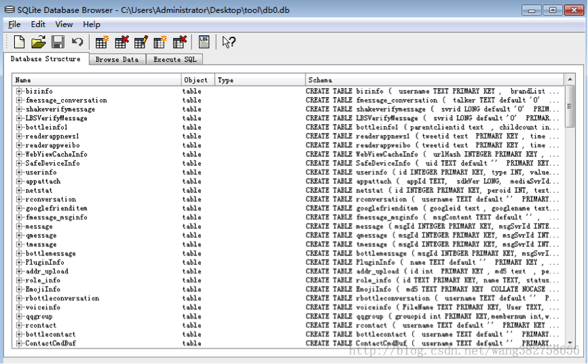Sort by the Name column header
The image size is (588, 364).
coord(96,80)
